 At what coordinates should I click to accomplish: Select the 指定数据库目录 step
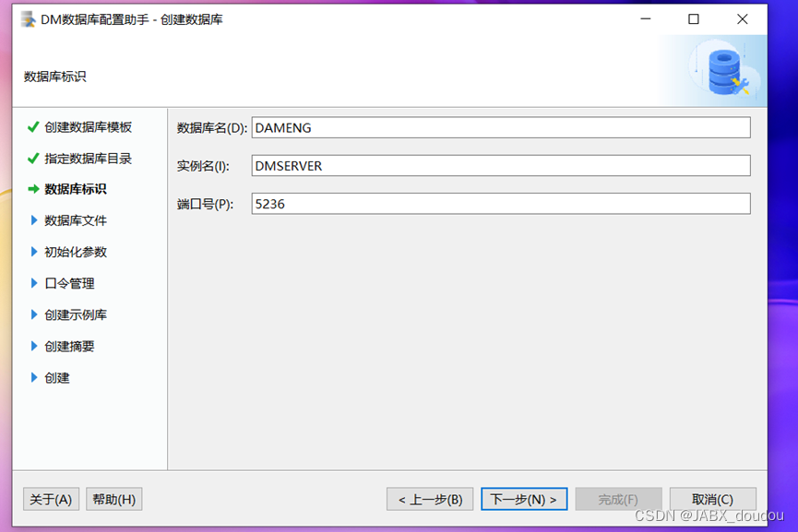click(88, 159)
